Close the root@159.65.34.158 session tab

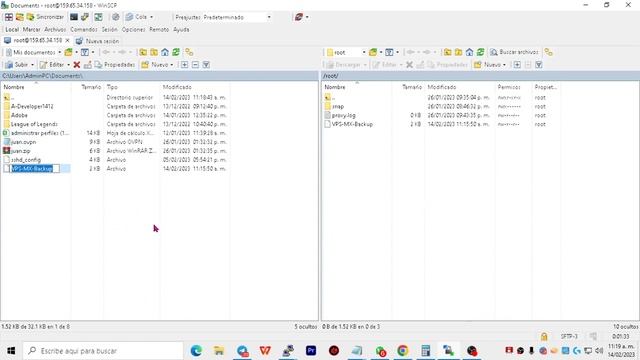68,41
